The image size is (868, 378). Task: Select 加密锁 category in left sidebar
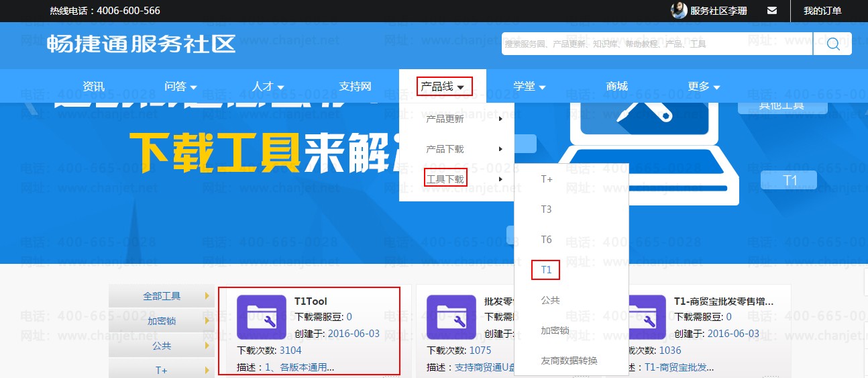(162, 321)
